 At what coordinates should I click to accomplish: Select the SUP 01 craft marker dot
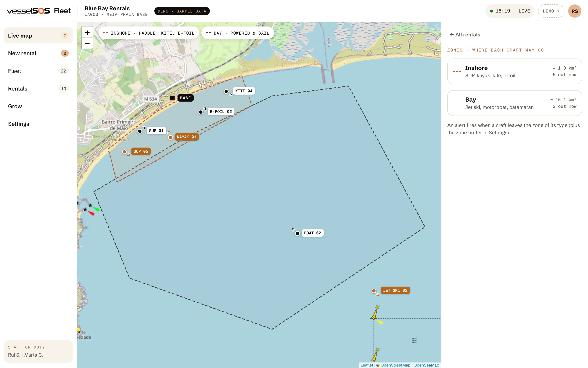pyautogui.click(x=140, y=131)
